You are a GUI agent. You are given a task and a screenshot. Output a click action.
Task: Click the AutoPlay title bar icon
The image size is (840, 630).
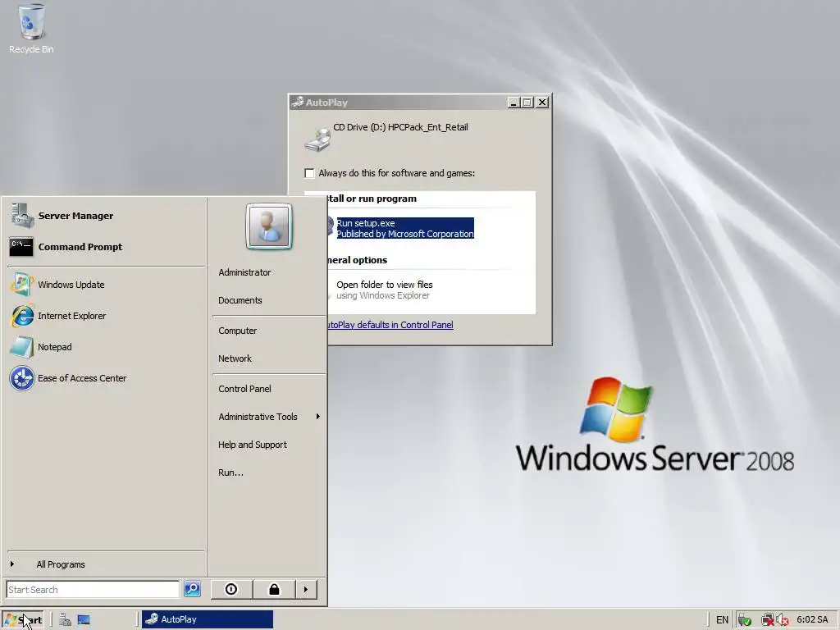tap(298, 103)
